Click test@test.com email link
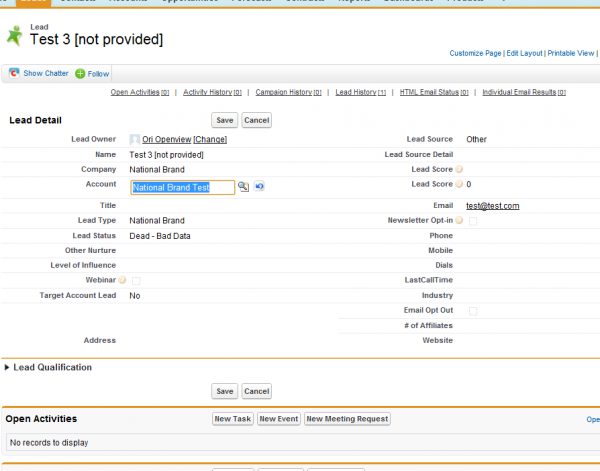 point(492,206)
